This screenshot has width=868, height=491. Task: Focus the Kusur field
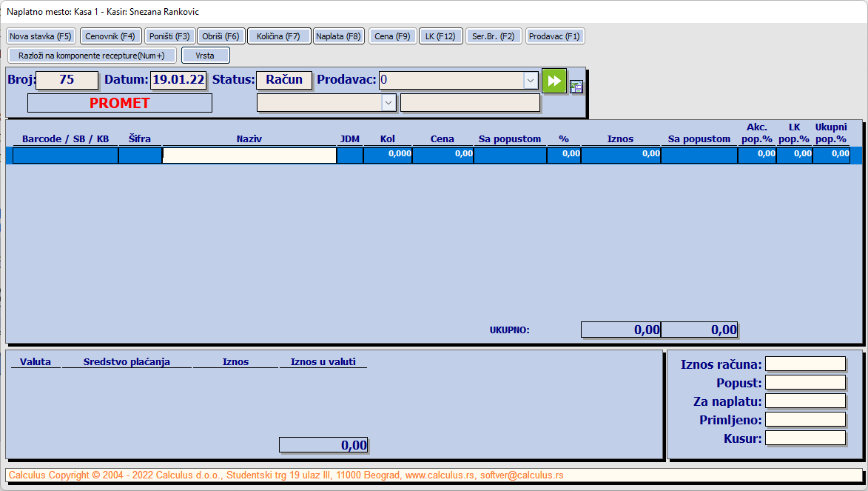pyautogui.click(x=805, y=438)
